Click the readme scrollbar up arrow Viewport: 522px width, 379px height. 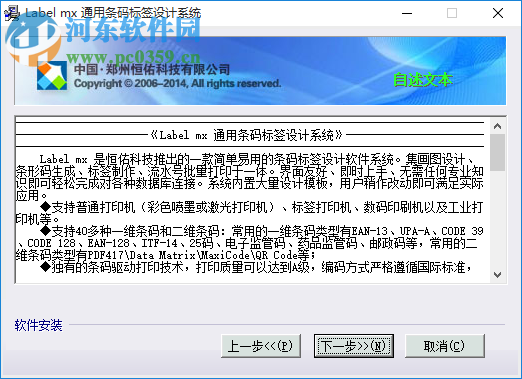coord(497,126)
